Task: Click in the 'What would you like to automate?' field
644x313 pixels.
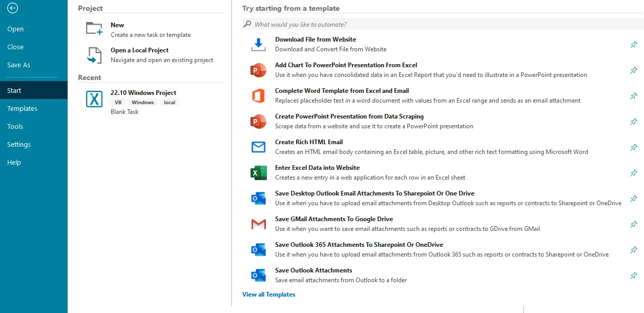Action: click(x=443, y=24)
